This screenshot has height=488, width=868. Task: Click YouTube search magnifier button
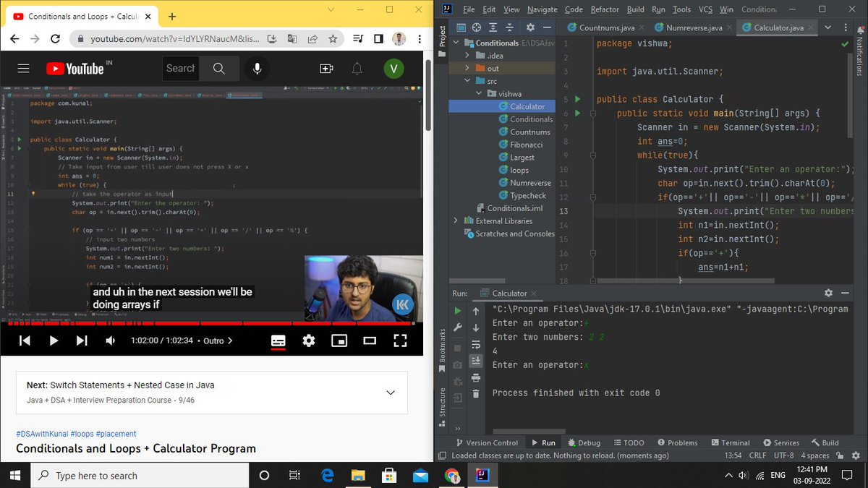coord(219,69)
